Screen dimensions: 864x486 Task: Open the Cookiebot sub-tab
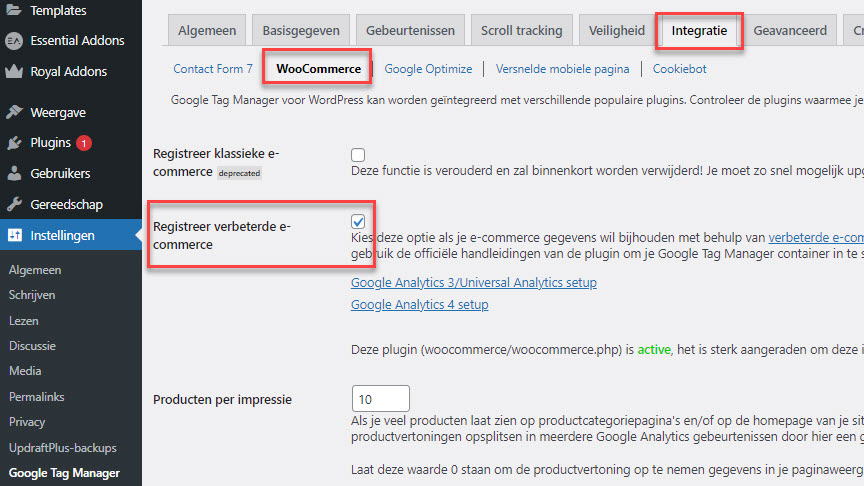click(x=679, y=69)
